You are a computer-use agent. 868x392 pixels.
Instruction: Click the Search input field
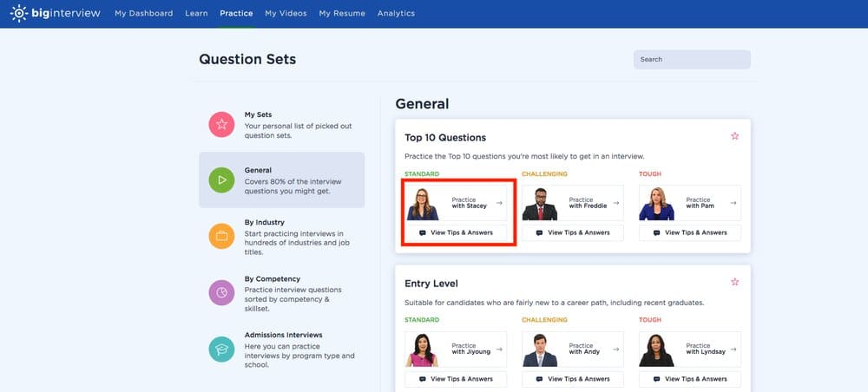(692, 59)
